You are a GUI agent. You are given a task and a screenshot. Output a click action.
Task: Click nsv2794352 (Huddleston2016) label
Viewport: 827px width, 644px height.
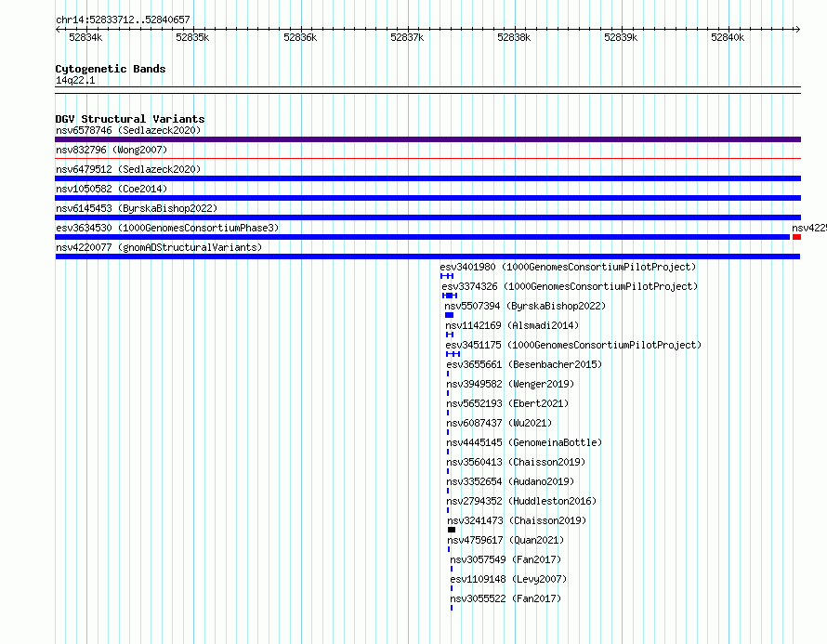pyautogui.click(x=521, y=501)
